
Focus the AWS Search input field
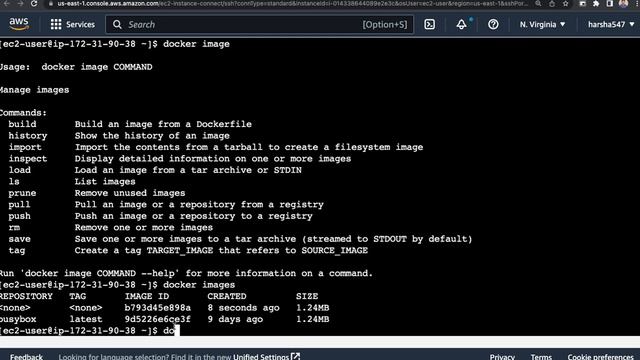(x=260, y=24)
